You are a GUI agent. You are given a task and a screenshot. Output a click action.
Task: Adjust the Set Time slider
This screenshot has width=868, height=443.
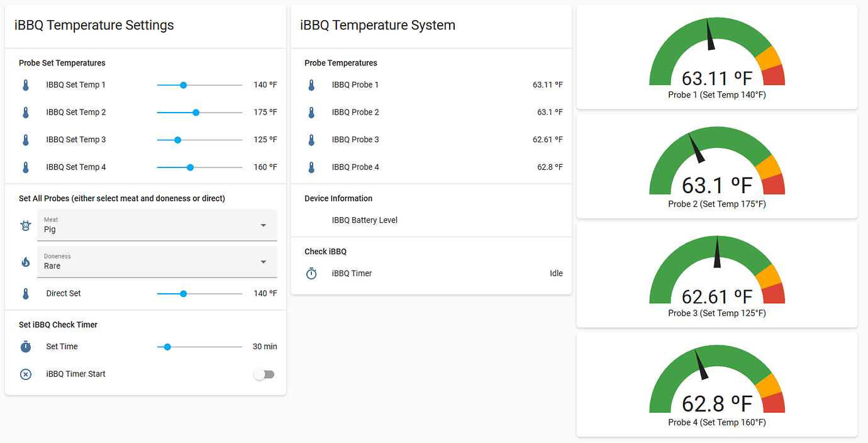[167, 346]
